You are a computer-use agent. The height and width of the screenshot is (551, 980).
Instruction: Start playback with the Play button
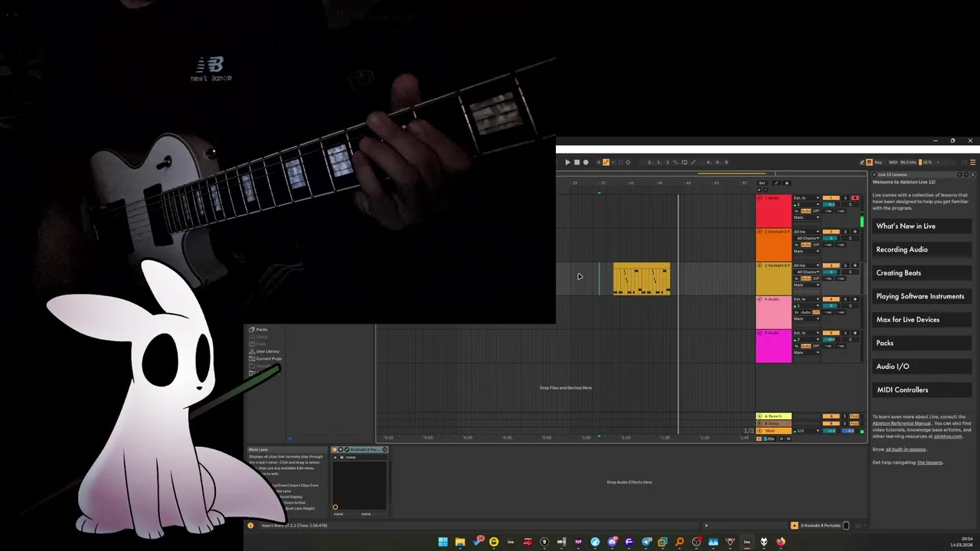(567, 162)
